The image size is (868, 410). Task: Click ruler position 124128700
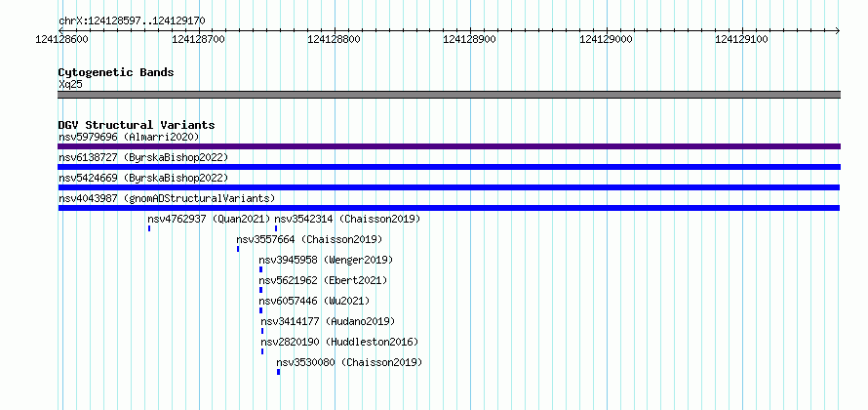[x=198, y=39]
